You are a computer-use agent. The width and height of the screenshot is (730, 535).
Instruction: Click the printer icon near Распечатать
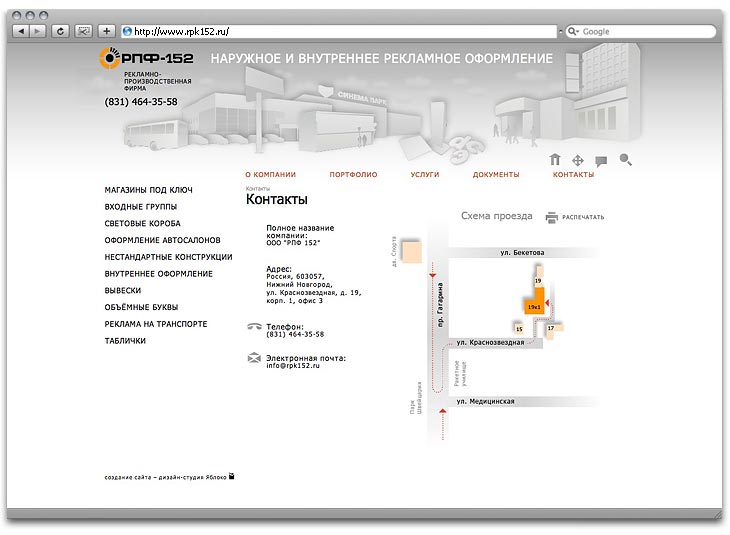click(552, 217)
